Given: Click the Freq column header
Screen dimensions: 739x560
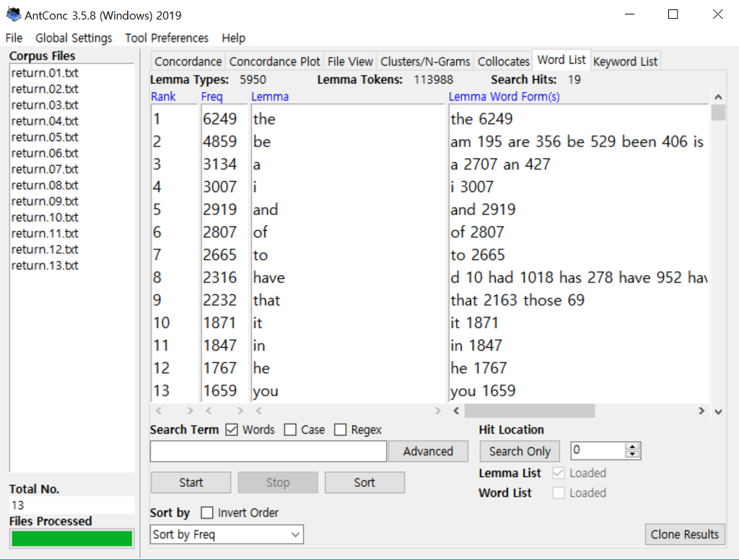Looking at the screenshot, I should (x=211, y=97).
